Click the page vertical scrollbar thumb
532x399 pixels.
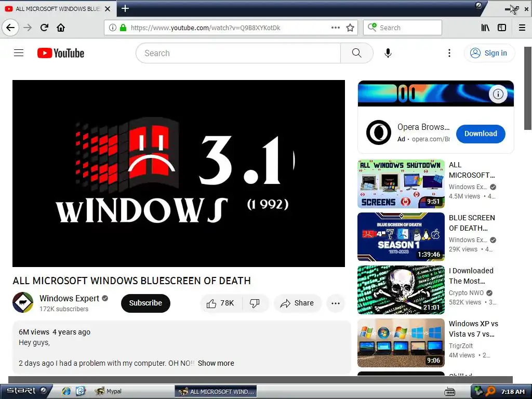528,88
